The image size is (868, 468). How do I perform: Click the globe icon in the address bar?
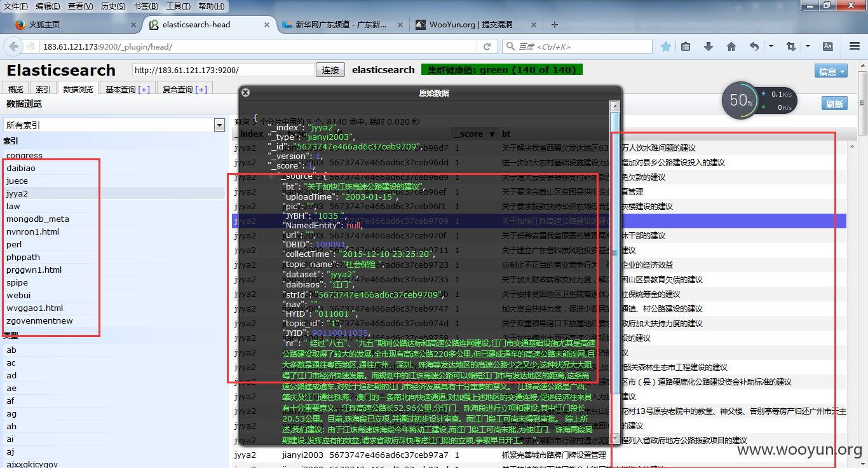(32, 46)
